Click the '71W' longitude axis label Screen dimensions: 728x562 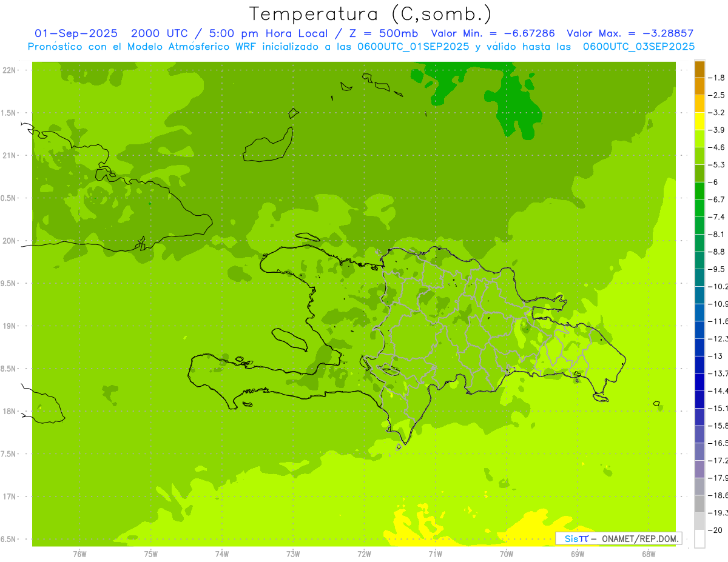pyautogui.click(x=435, y=554)
